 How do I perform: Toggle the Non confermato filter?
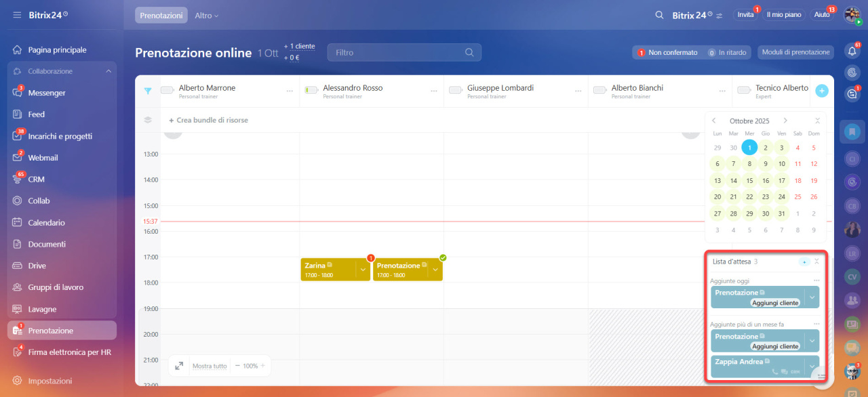(x=667, y=52)
